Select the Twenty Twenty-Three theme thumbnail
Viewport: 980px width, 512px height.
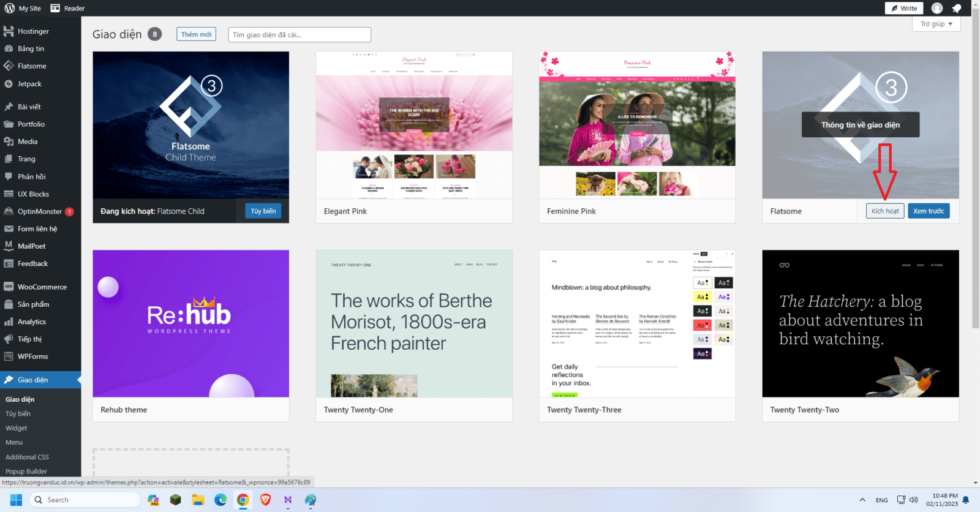tap(637, 323)
